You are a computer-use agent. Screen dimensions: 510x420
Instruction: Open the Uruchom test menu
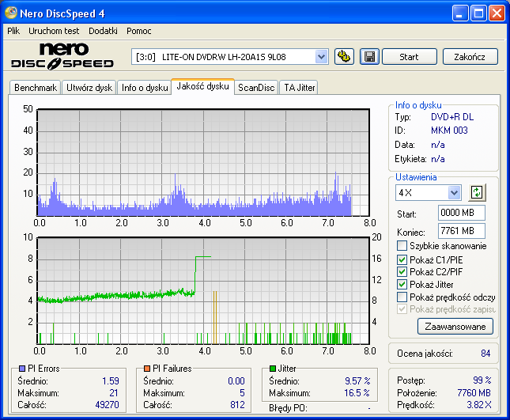tap(54, 31)
